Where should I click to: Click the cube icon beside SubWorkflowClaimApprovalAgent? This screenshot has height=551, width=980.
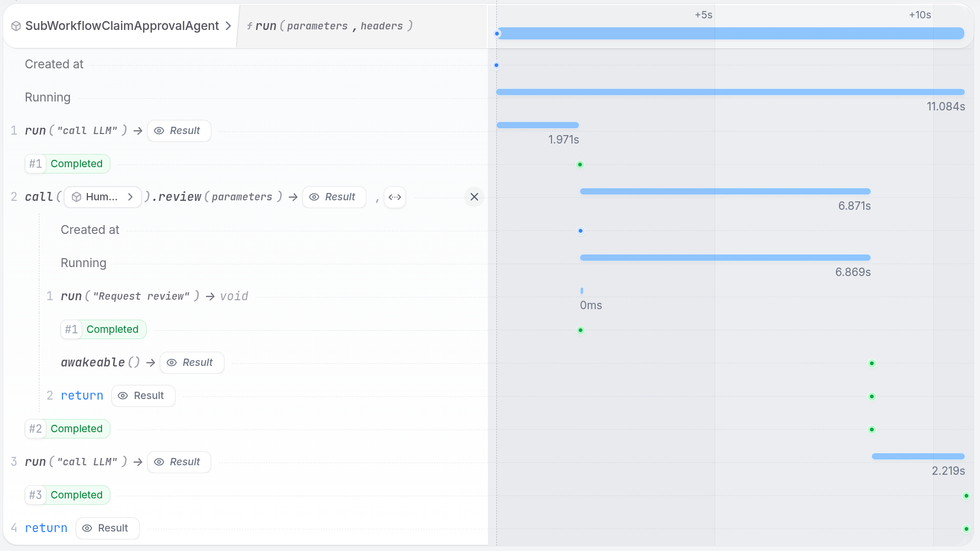tap(16, 26)
